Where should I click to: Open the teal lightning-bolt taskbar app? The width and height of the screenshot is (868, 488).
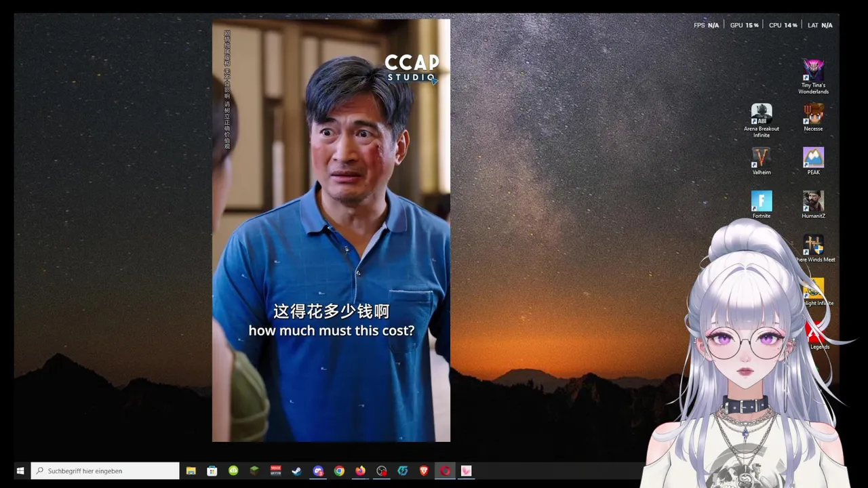point(403,470)
